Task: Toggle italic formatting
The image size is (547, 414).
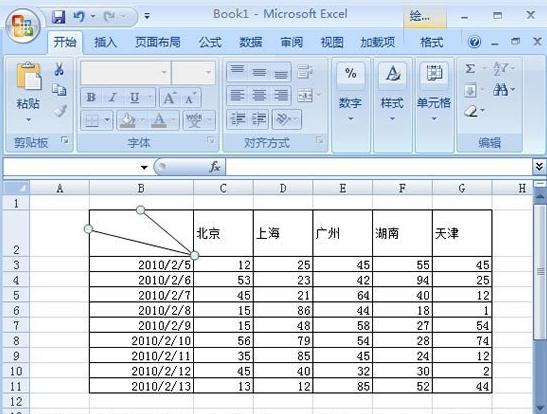Action: [112, 97]
